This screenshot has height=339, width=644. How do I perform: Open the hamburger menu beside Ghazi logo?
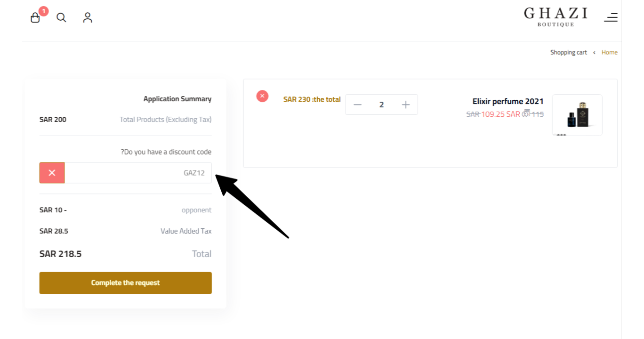tap(611, 17)
